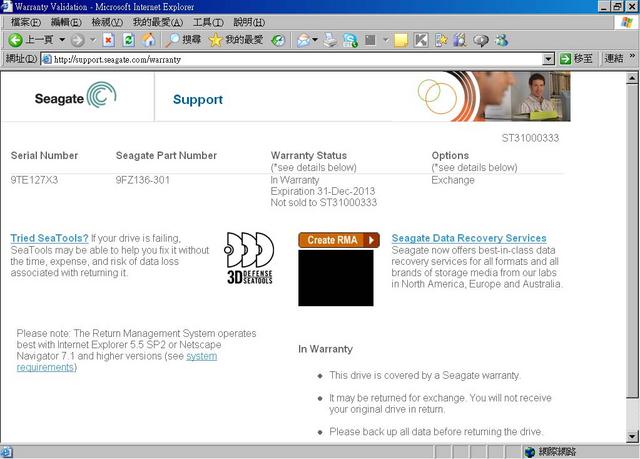
Task: Click the Windows flag logo throbber
Action: click(627, 22)
